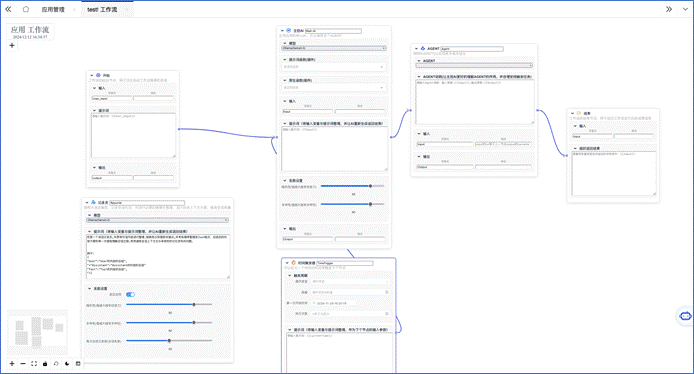
Task: Click the Output variable field in the Start node
Action: (112, 178)
